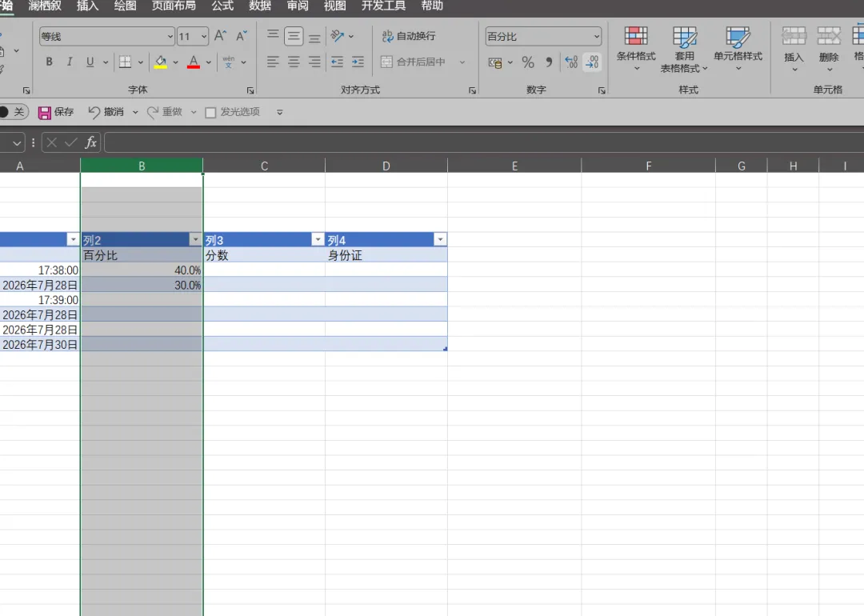Increase font size with the large A

coord(220,36)
